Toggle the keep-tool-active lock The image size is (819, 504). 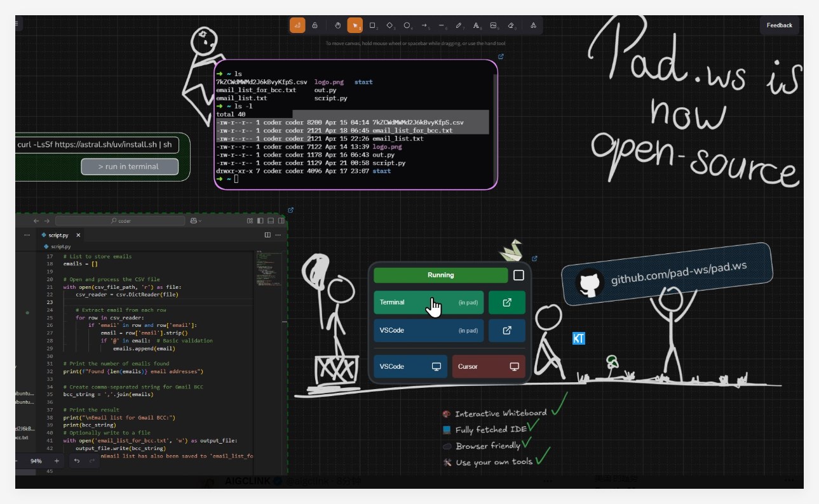(x=315, y=25)
